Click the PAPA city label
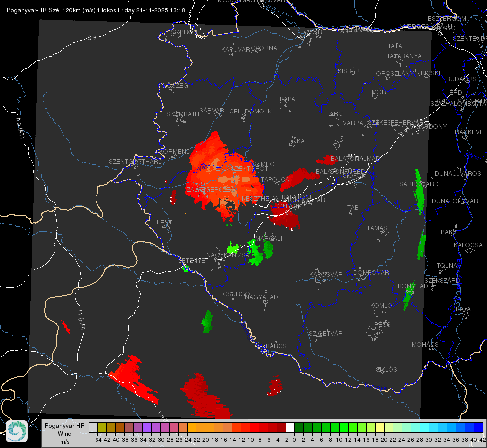 coord(288,99)
